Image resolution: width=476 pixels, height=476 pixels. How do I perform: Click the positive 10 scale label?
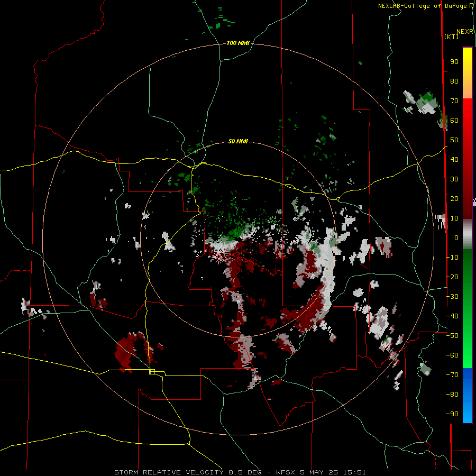(x=454, y=218)
